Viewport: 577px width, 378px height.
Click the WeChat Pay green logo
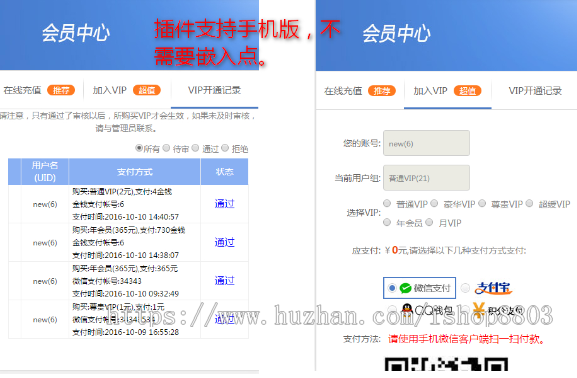click(405, 288)
